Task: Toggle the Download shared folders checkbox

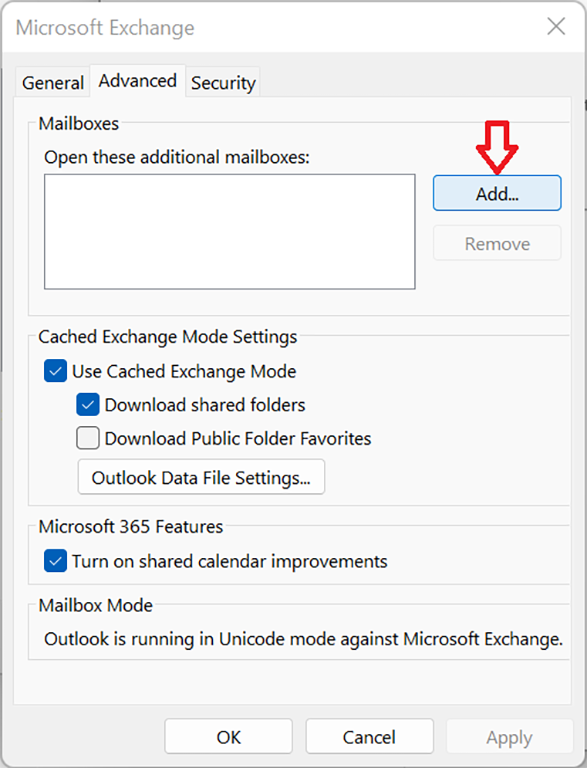Action: (88, 405)
